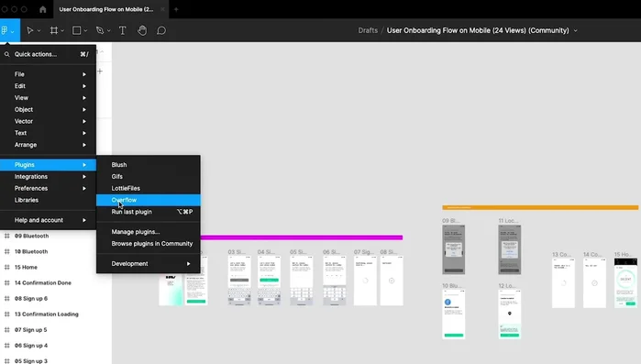The image size is (641, 364).
Task: Expand the Preferences submenu arrow
Action: coord(84,188)
